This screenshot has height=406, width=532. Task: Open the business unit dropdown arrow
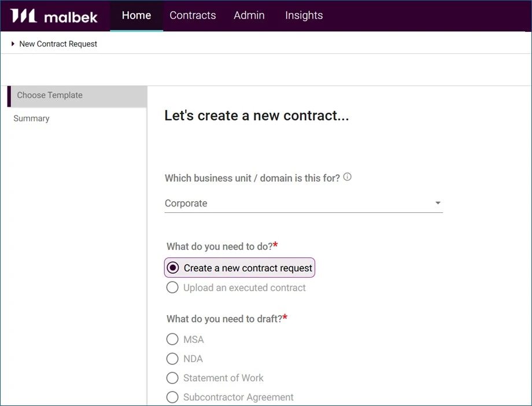pos(438,203)
